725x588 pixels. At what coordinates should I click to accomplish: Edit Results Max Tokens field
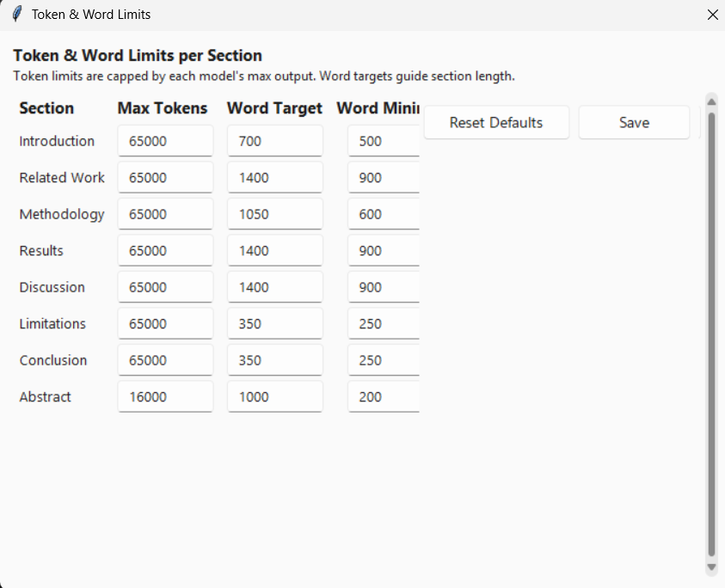tap(165, 250)
